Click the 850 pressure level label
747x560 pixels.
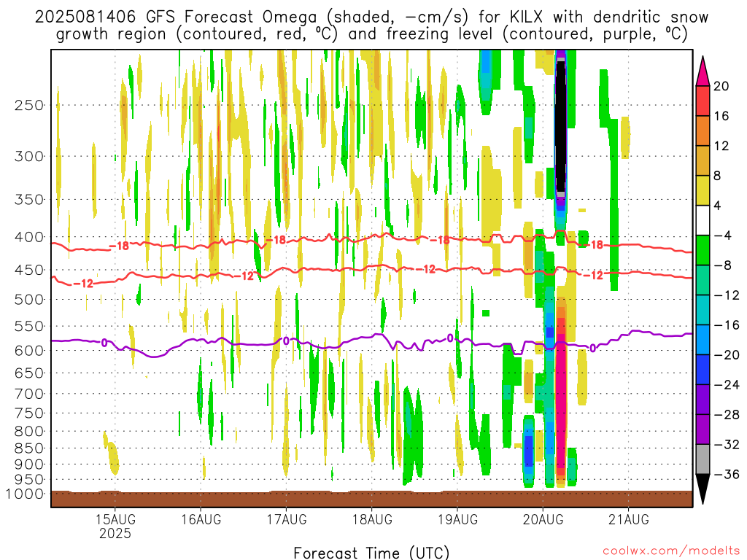pos(29,448)
